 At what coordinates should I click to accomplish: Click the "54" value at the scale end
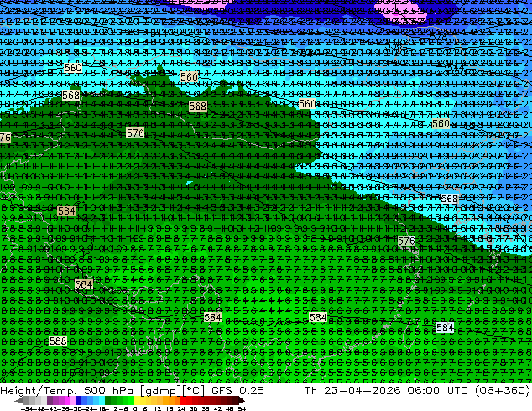(x=242, y=408)
